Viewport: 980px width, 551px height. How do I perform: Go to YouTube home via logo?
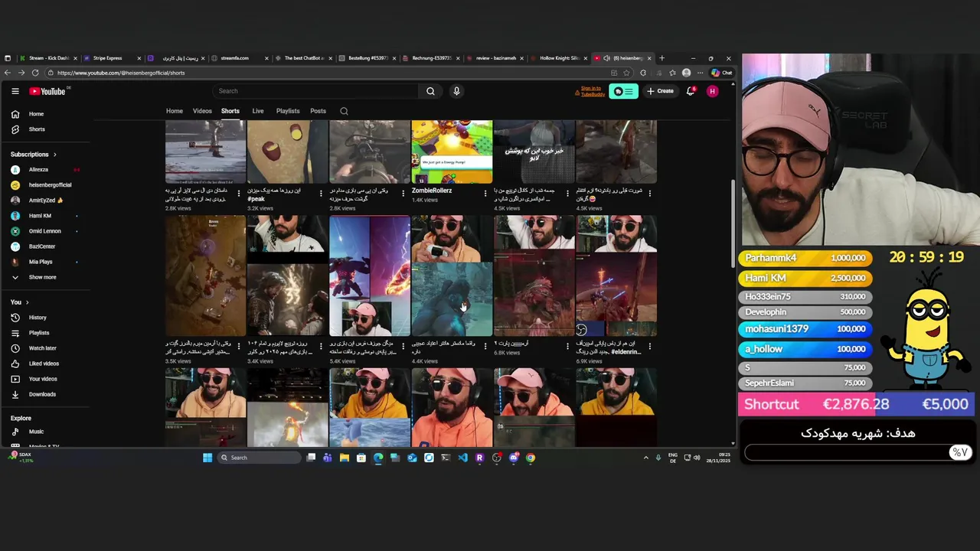tap(47, 91)
